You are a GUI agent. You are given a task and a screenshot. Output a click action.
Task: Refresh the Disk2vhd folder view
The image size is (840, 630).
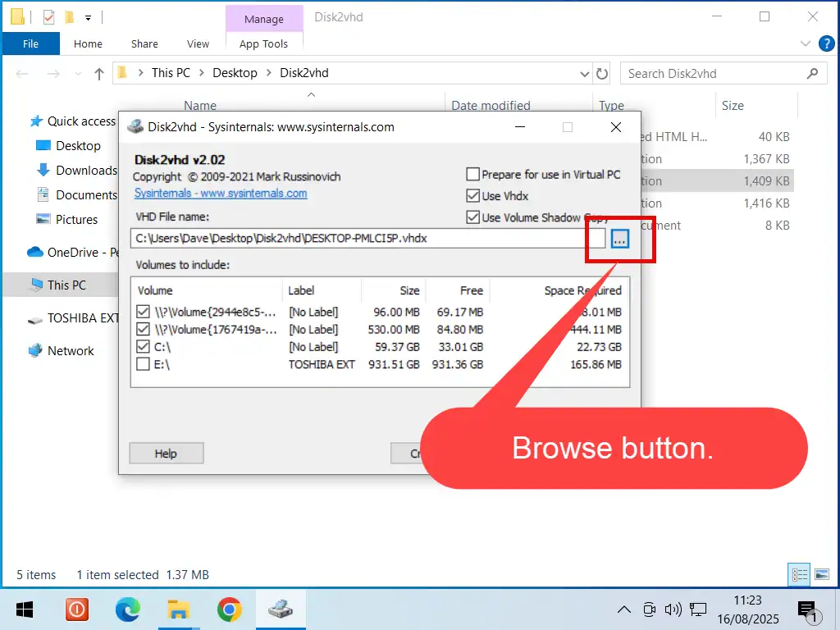(x=602, y=73)
